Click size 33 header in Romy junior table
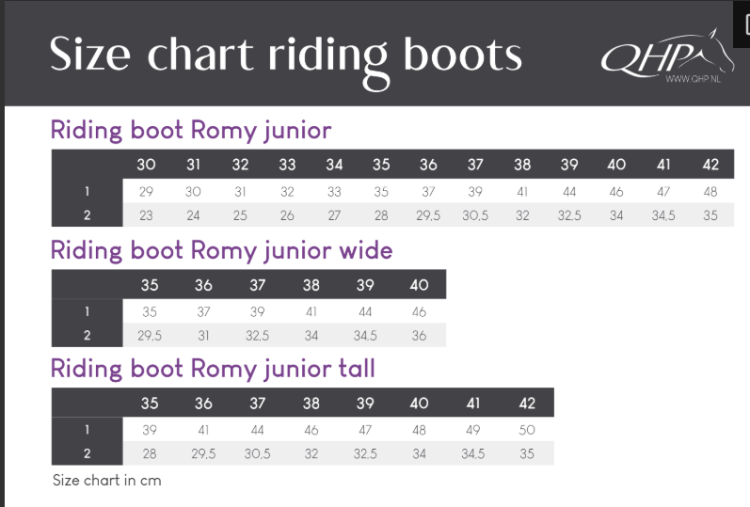The height and width of the screenshot is (507, 750). pyautogui.click(x=287, y=165)
